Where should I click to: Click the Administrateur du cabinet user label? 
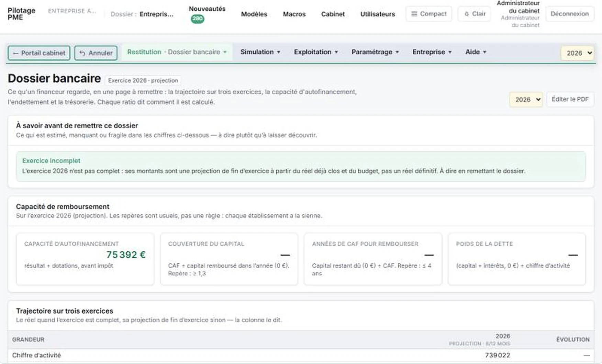tap(518, 14)
